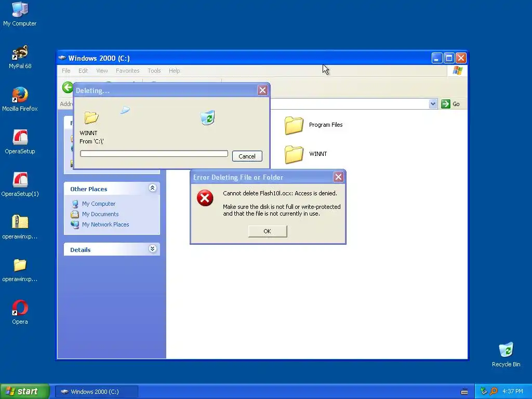Select Program Files folder icon

[x=294, y=125]
